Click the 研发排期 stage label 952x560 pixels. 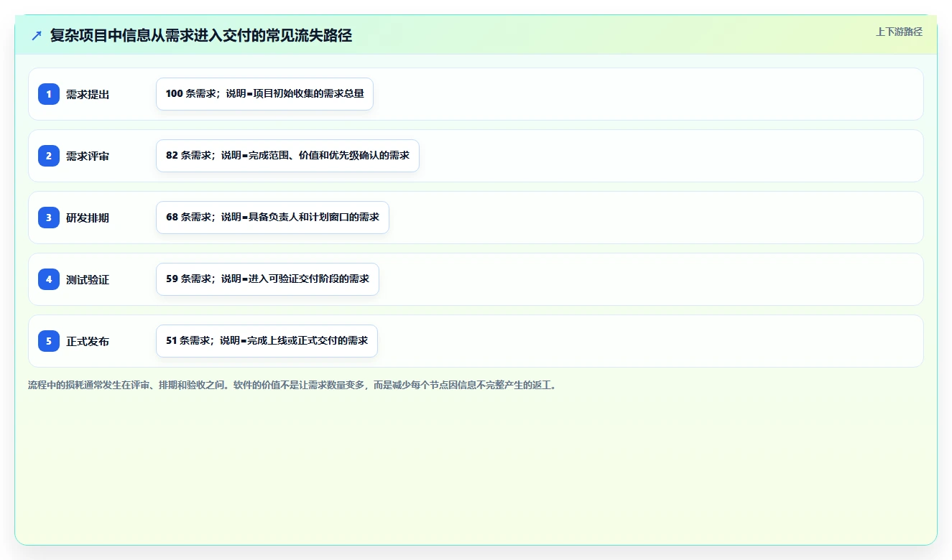point(88,218)
